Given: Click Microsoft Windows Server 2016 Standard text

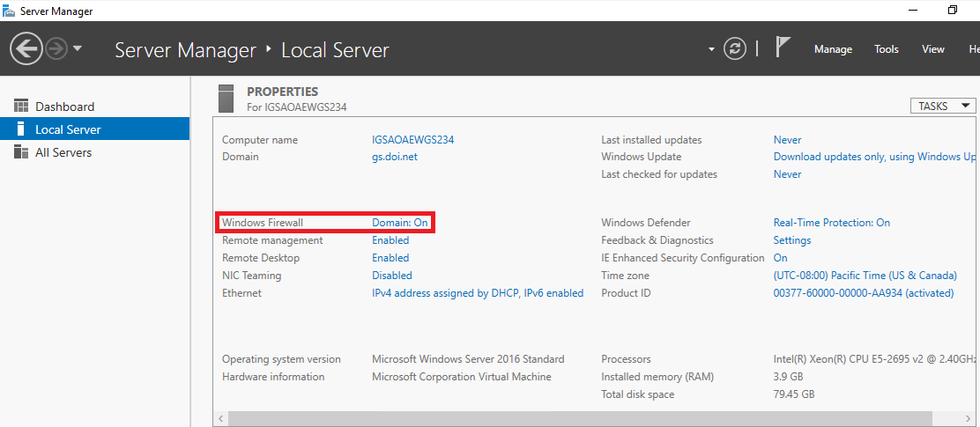Looking at the screenshot, I should tap(468, 359).
